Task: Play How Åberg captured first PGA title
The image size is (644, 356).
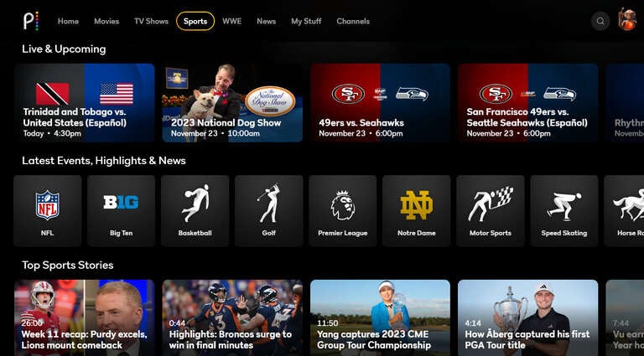Action: point(527,317)
